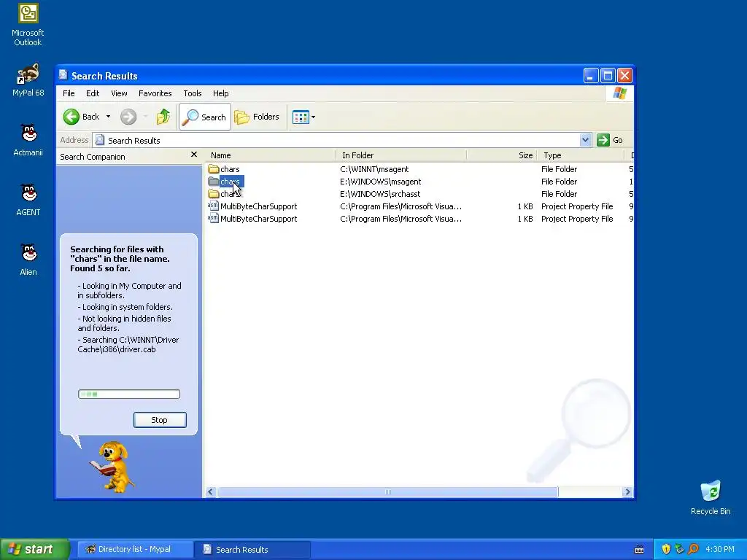Stop the current search
Screen dimensions: 747x560
[160, 420]
